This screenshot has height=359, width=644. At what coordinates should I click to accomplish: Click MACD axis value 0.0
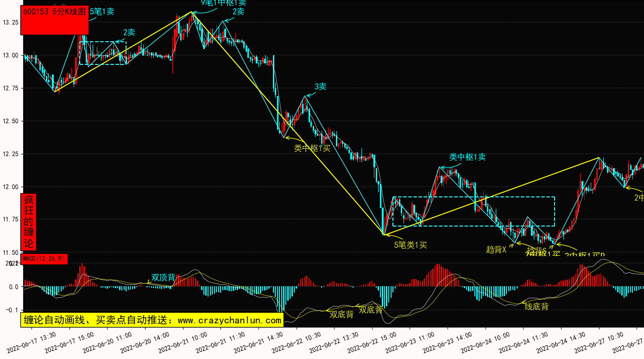click(x=13, y=287)
